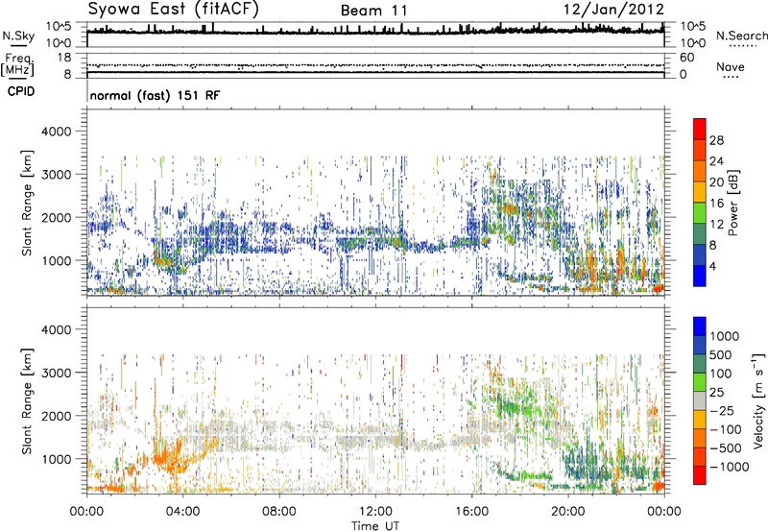Click the '20:00' time axis label

(567, 512)
